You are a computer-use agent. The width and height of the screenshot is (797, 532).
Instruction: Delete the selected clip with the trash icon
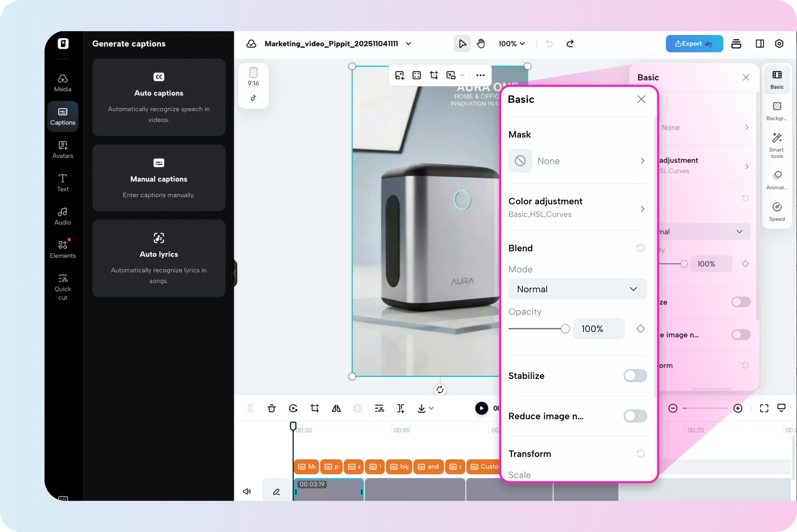click(271, 408)
